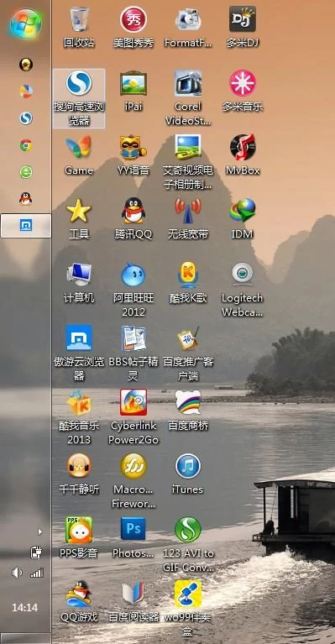The image size is (335, 644).
Task: Launch PPS影音 desktop shortcut
Action: pyautogui.click(x=79, y=538)
